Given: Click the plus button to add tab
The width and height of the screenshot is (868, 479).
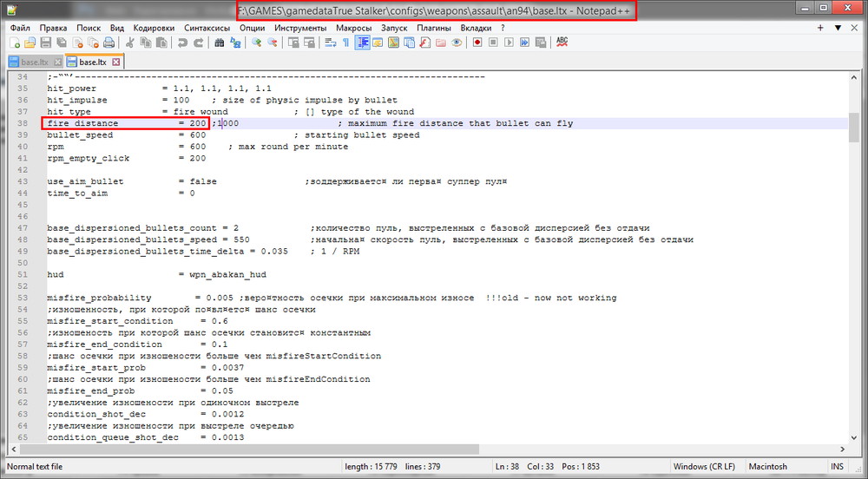Looking at the screenshot, I should [821, 28].
